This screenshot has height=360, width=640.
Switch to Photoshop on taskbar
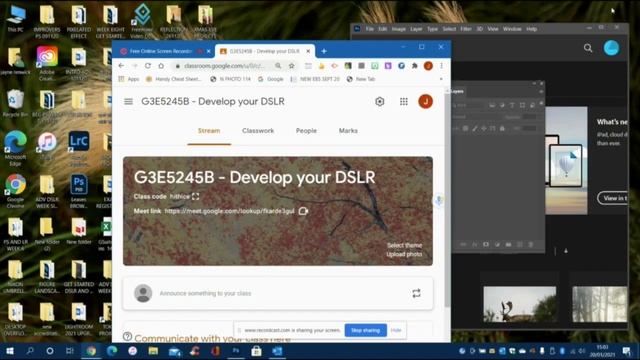pos(236,351)
